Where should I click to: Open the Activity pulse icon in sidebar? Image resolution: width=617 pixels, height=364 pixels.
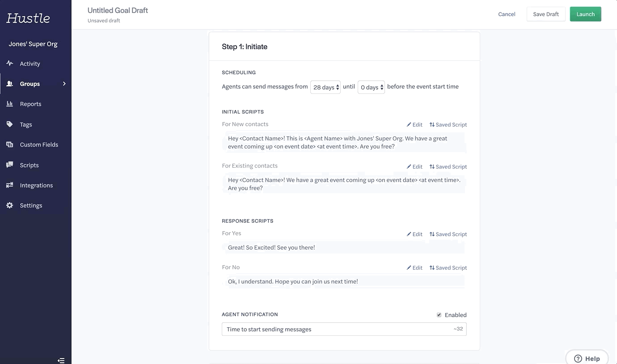click(x=10, y=63)
